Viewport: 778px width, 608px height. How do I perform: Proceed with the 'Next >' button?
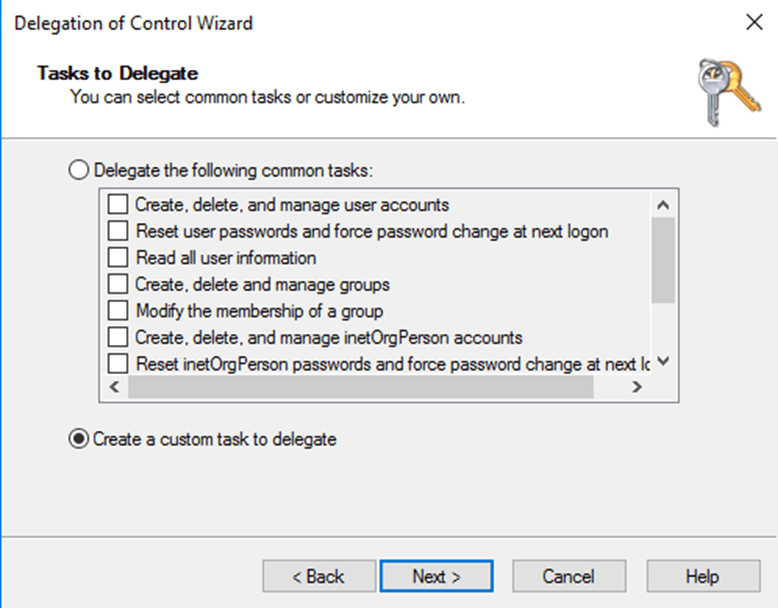coord(436,576)
